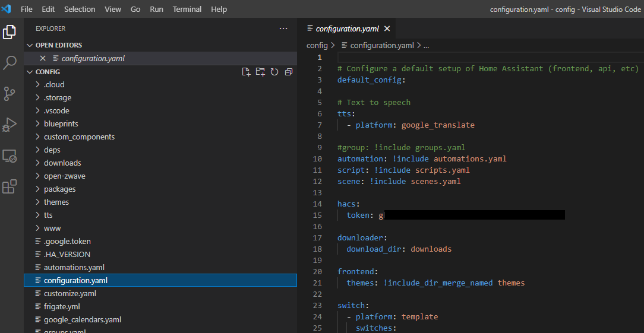This screenshot has height=333, width=644.
Task: Open the Run menu
Action: click(x=156, y=9)
